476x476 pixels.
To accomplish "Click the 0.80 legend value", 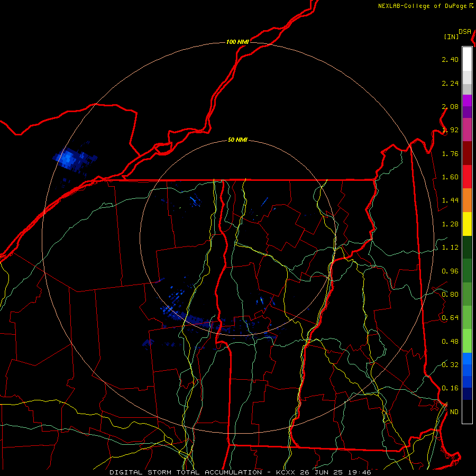I will [x=450, y=295].
